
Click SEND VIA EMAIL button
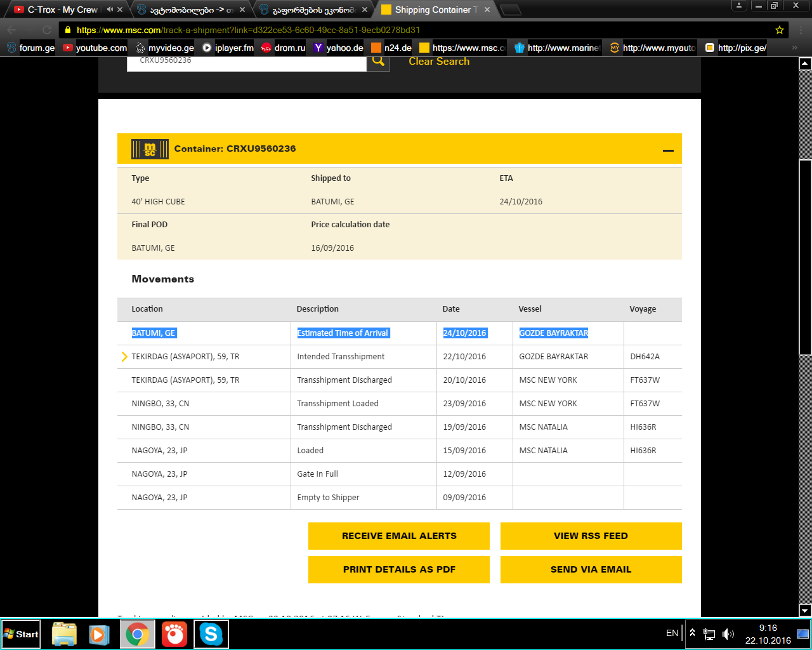point(591,569)
